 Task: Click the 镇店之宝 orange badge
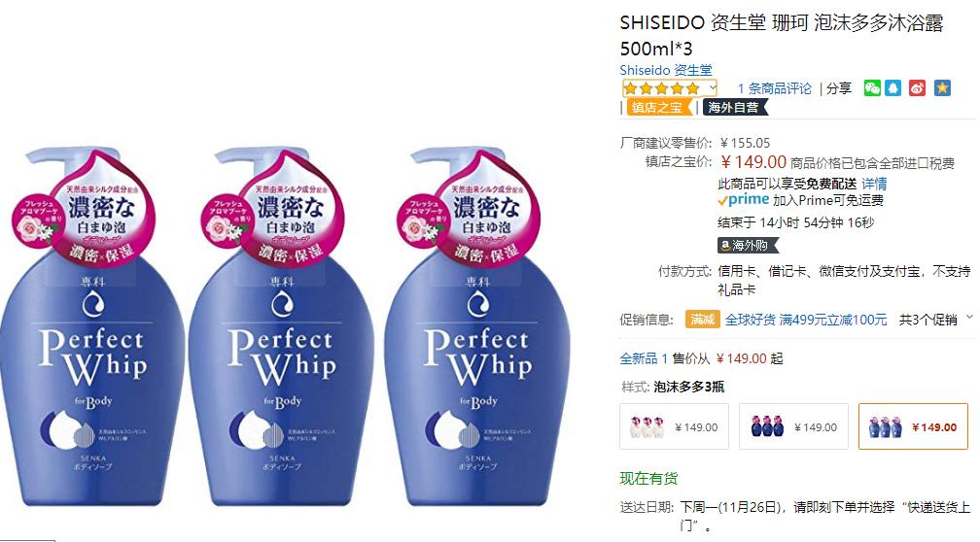coord(658,108)
